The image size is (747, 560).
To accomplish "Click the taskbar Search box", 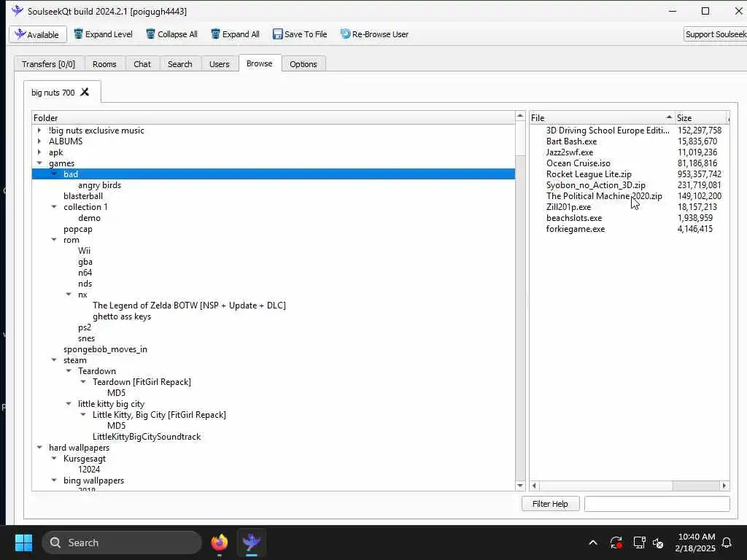I will [122, 542].
